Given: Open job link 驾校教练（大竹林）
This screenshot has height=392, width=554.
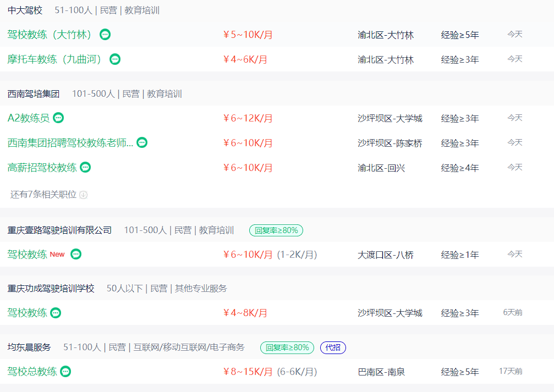Looking at the screenshot, I should [x=50, y=35].
